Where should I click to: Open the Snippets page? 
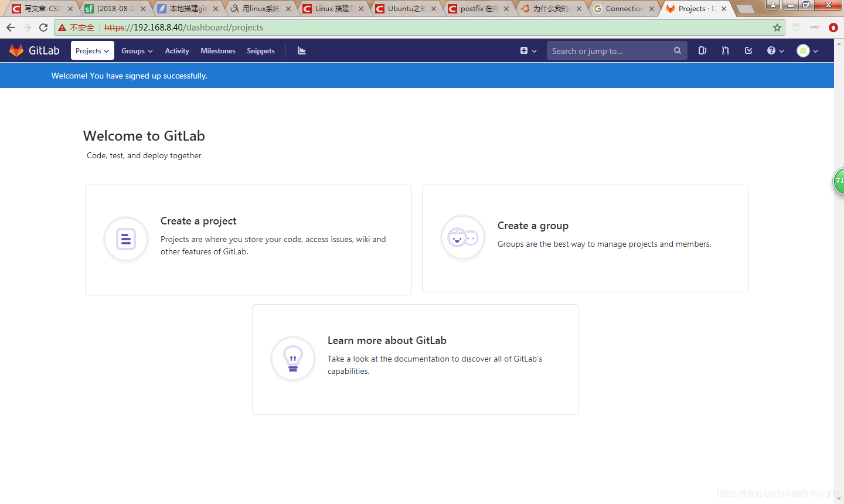[261, 51]
